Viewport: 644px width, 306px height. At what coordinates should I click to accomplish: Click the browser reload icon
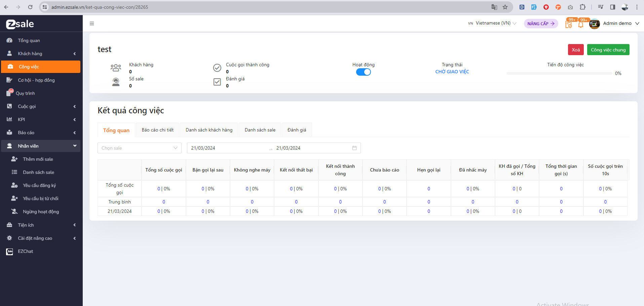[30, 7]
